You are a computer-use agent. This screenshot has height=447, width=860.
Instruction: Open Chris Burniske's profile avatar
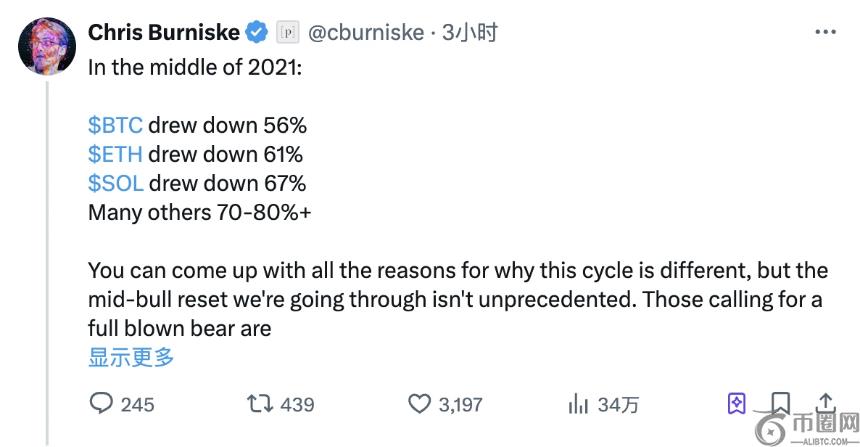(x=47, y=46)
